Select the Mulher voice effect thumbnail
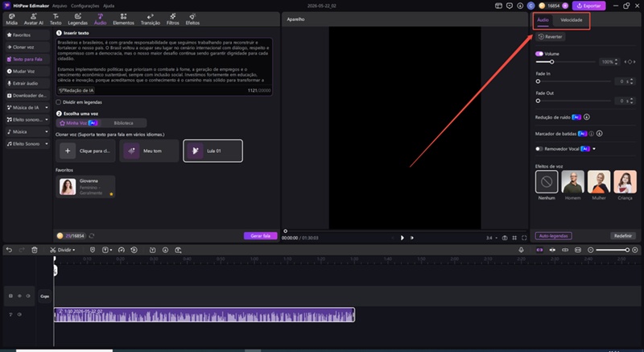 point(599,181)
